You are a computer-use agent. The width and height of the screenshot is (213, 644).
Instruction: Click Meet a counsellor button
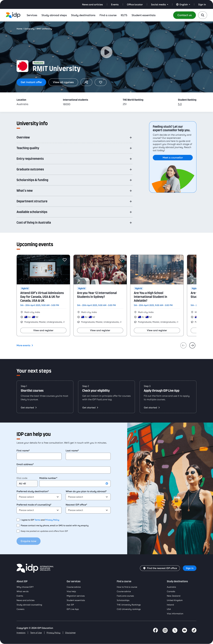tap(173, 157)
